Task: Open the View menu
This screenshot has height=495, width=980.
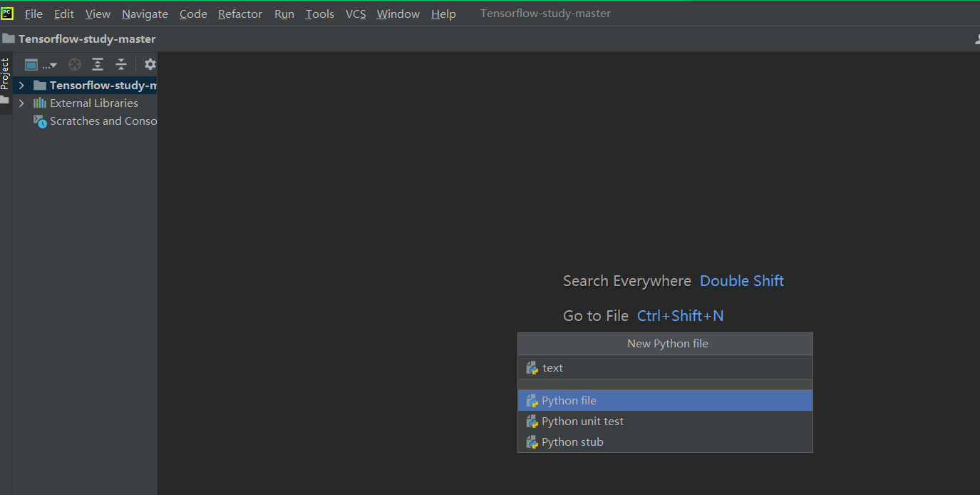Action: [x=98, y=14]
